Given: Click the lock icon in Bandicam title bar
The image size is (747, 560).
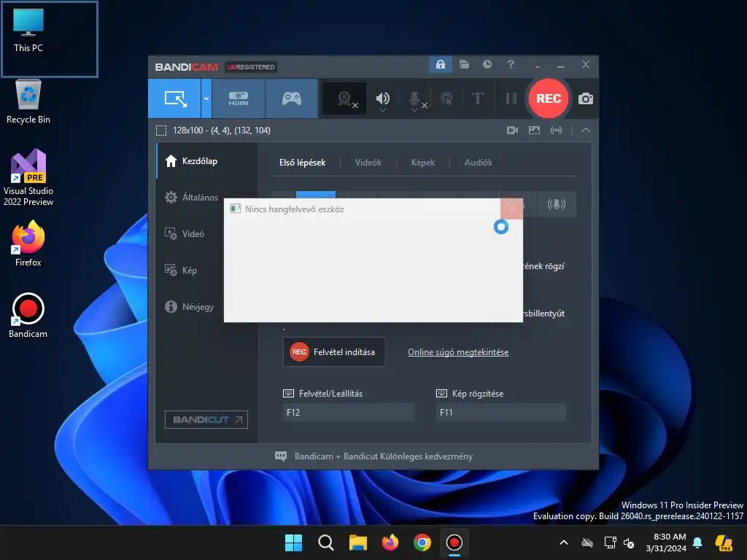Looking at the screenshot, I should point(441,64).
